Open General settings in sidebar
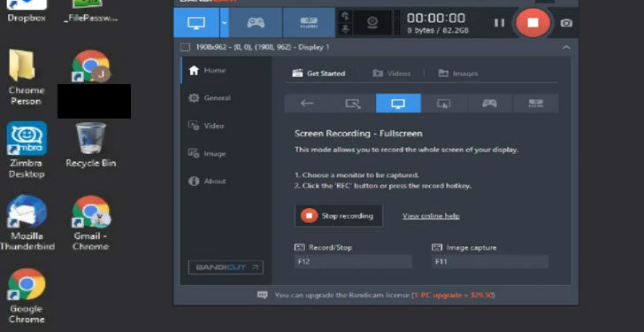This screenshot has width=644, height=332. click(x=210, y=97)
